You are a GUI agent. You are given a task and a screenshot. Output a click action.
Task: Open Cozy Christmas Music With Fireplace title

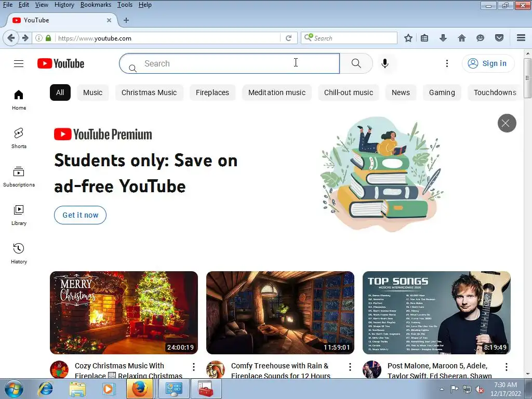pos(129,370)
